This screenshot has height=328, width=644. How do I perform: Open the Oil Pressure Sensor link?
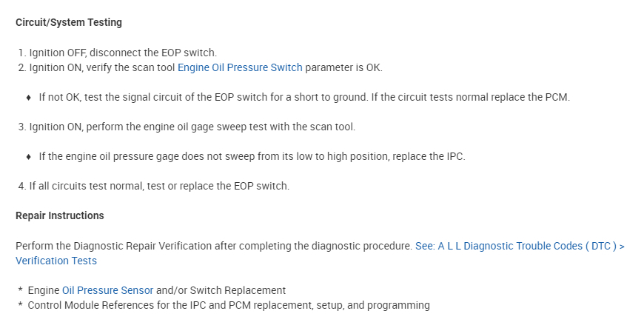point(107,290)
